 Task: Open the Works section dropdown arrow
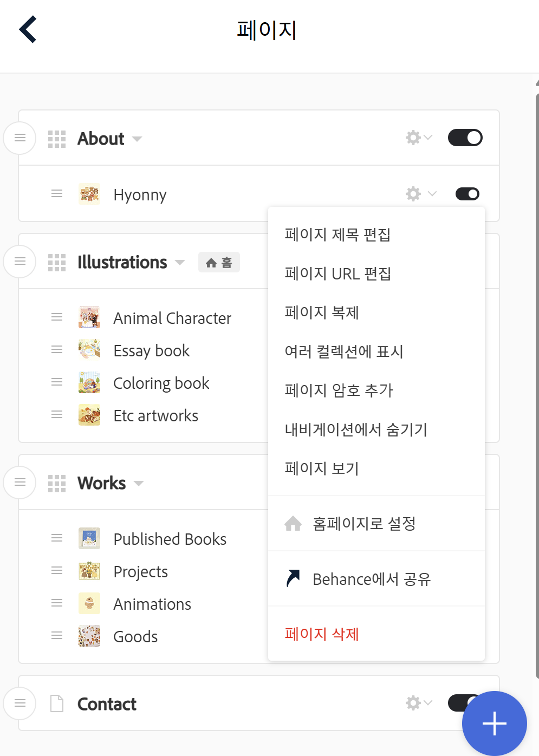[x=138, y=484]
